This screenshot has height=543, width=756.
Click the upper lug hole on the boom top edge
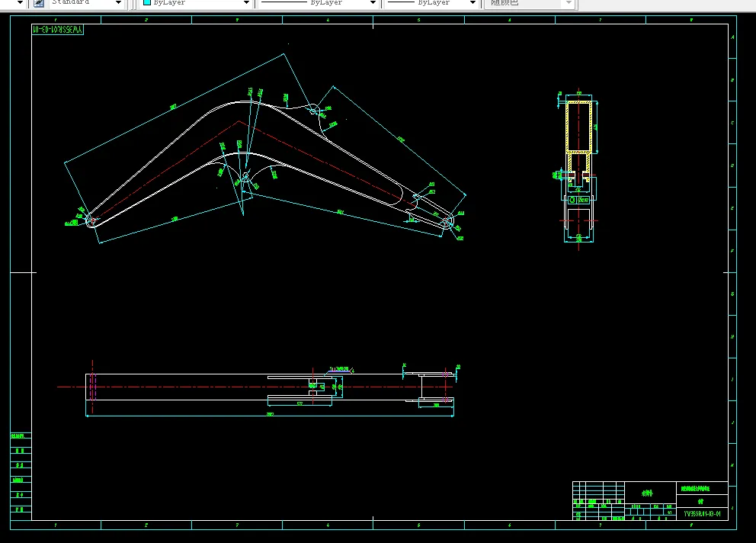313,111
